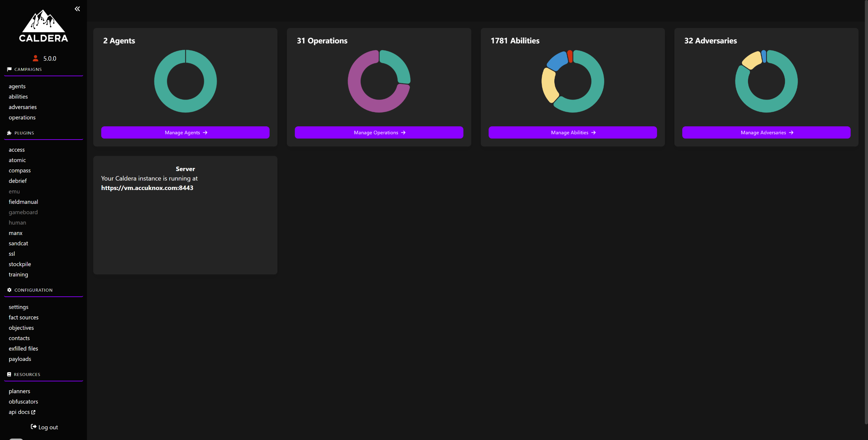The height and width of the screenshot is (440, 868).
Task: Click the Caldera server URL link
Action: pyautogui.click(x=147, y=188)
